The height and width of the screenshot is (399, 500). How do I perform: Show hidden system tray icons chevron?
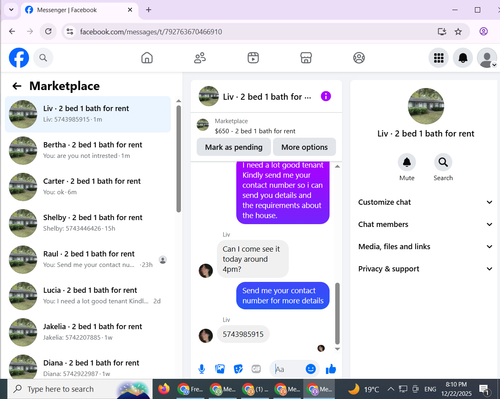click(391, 389)
